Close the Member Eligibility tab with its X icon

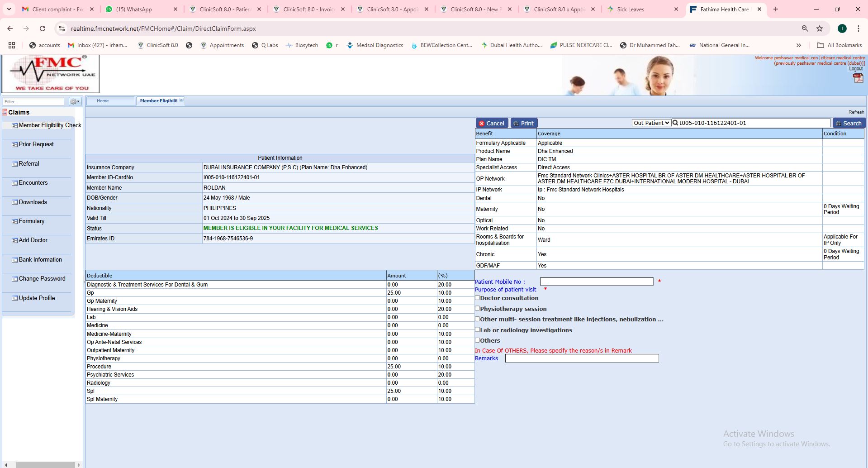coord(181,100)
